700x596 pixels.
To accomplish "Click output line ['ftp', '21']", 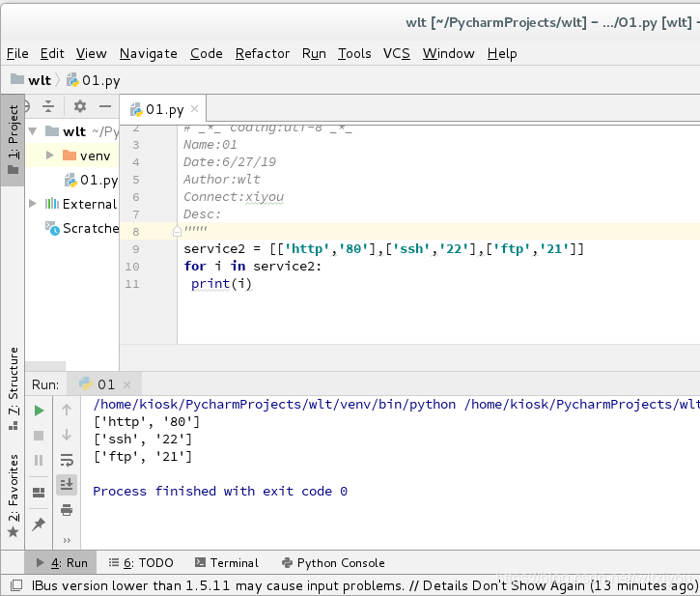I will pyautogui.click(x=143, y=457).
